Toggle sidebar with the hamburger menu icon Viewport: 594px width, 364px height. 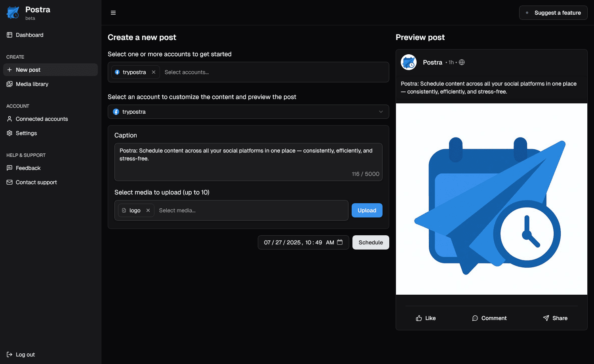113,13
